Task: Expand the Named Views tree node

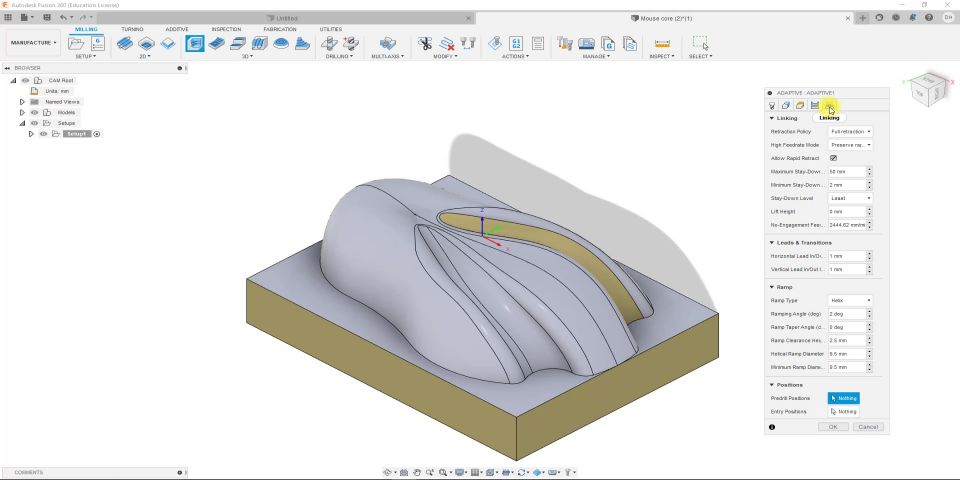Action: click(22, 102)
